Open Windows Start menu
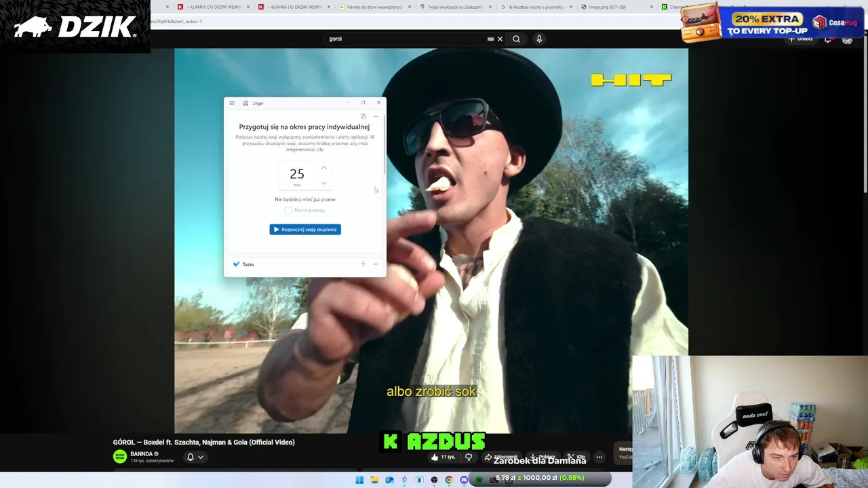 (x=359, y=480)
